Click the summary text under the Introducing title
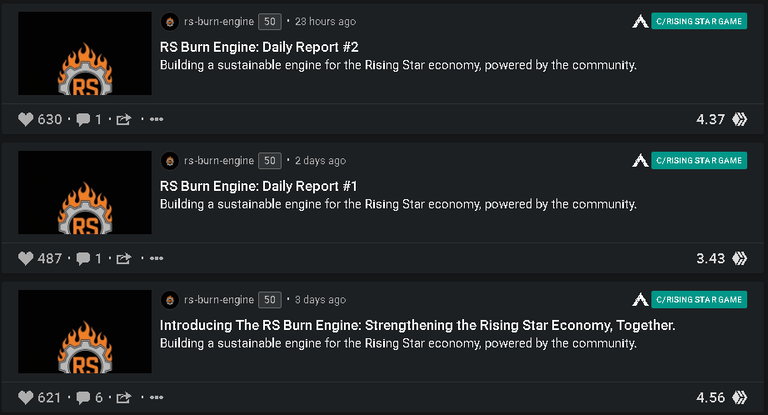Viewport: 768px width, 415px height. pos(398,343)
